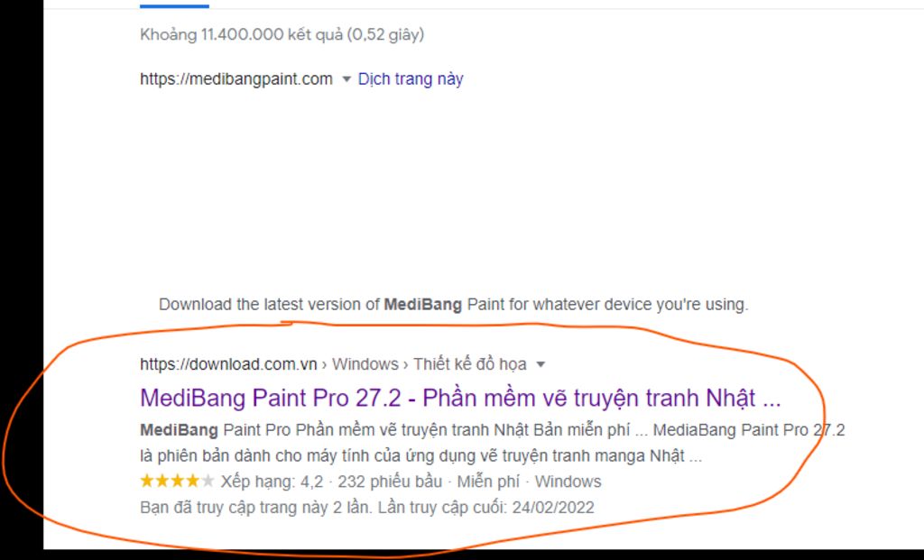Click the 'Thiết kế đồ họa' breadcrumb text
Viewport: 924px width, 560px height.
(x=469, y=364)
